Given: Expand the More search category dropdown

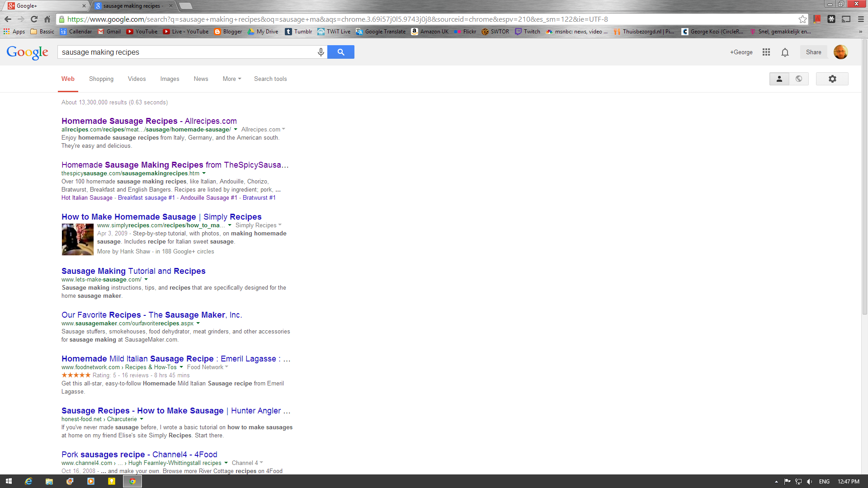Looking at the screenshot, I should click(231, 79).
